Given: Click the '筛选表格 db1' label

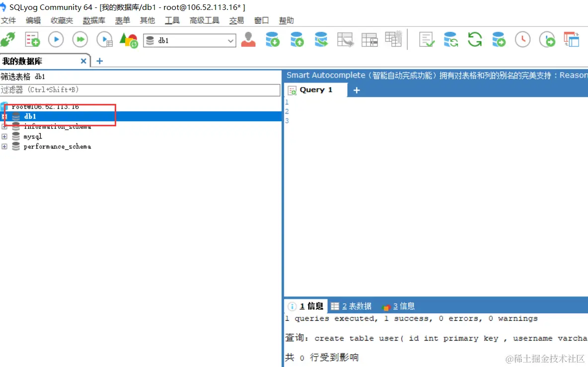Looking at the screenshot, I should [23, 77].
